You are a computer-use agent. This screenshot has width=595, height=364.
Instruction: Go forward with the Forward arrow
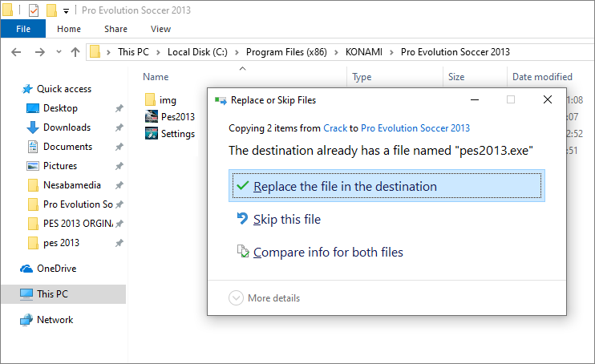pos(40,52)
